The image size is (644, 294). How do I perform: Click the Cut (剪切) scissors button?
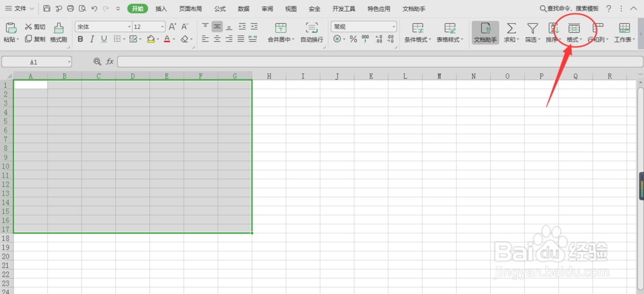tap(35, 26)
